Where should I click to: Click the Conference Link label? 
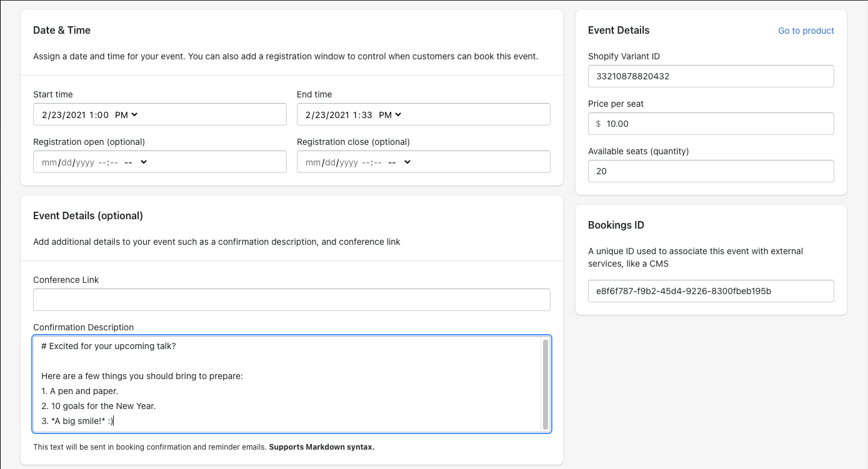coord(66,280)
